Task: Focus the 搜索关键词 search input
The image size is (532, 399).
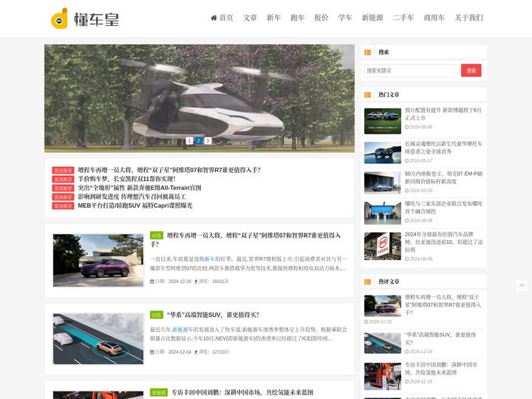Action: click(x=412, y=71)
